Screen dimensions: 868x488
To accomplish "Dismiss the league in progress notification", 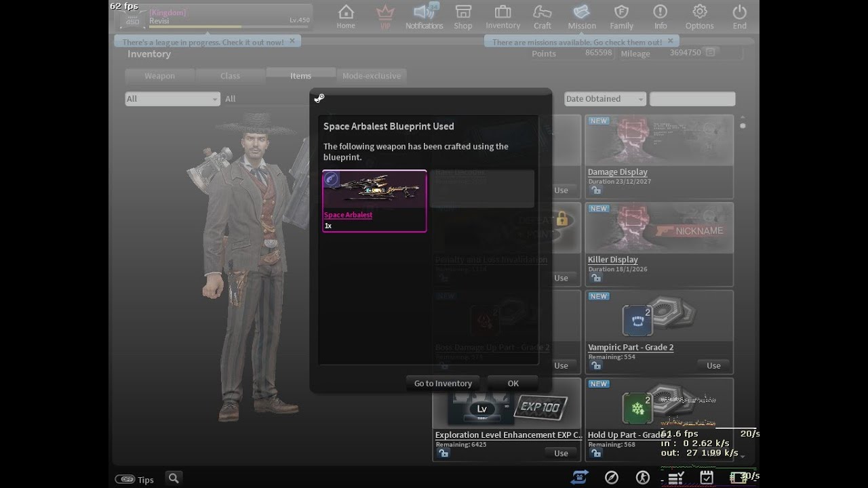I will click(292, 41).
